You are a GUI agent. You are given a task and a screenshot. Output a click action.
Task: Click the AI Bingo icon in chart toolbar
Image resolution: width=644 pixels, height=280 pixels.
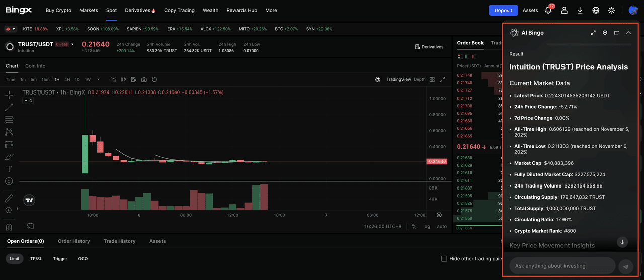pyautogui.click(x=378, y=79)
